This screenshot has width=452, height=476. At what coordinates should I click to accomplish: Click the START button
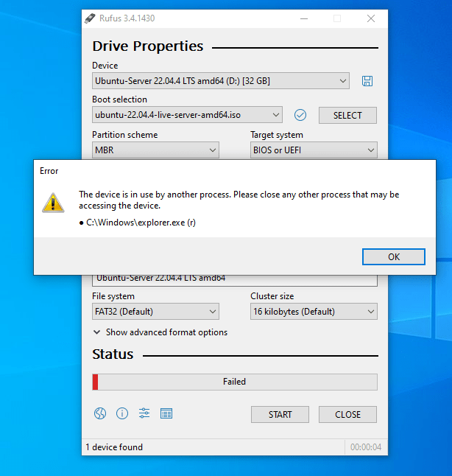click(280, 414)
